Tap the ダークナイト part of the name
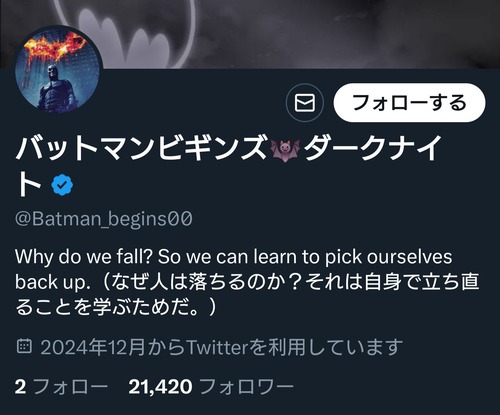500x415 pixels. point(229,166)
